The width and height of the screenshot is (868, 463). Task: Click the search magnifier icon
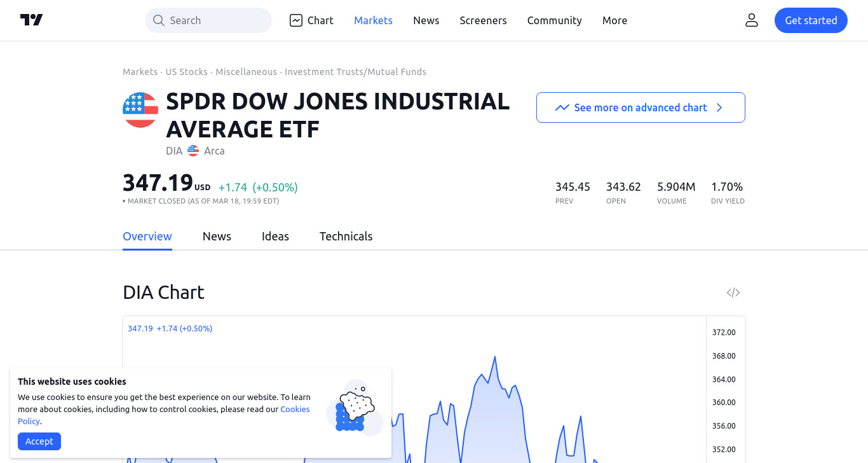tap(158, 20)
